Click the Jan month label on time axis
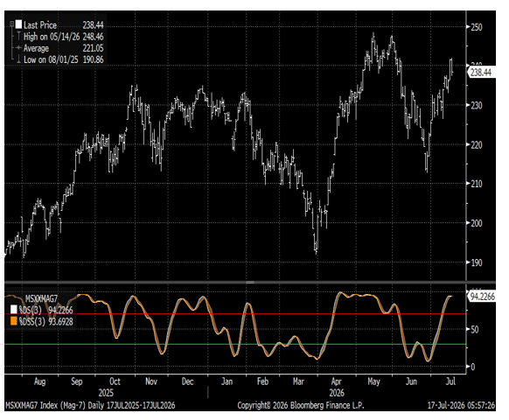The width and height of the screenshot is (509, 420). click(x=227, y=381)
